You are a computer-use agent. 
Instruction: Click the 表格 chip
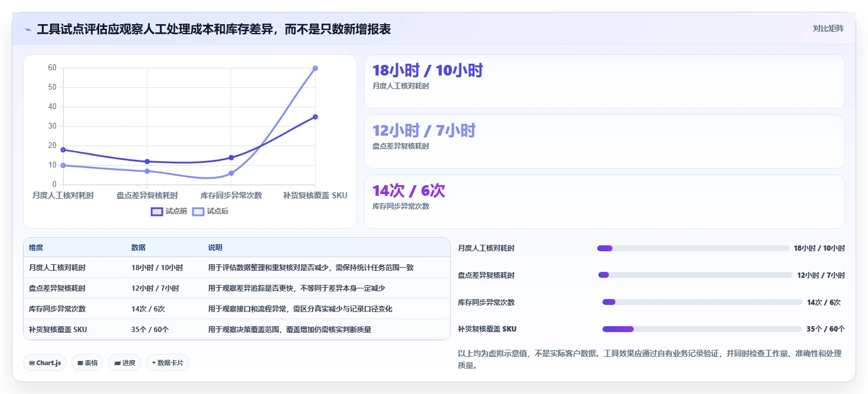point(88,363)
